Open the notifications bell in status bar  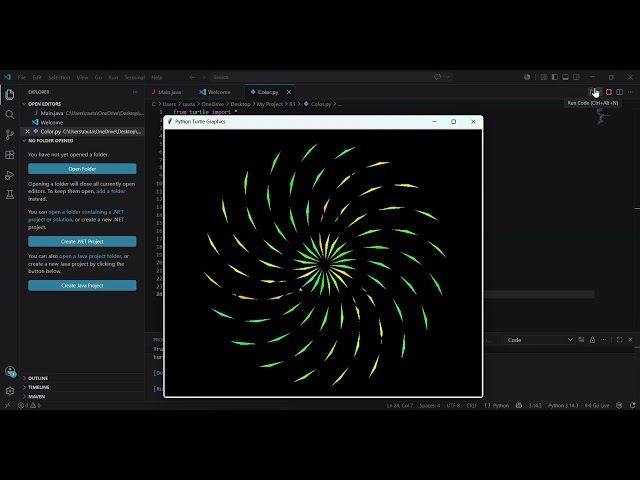632,405
